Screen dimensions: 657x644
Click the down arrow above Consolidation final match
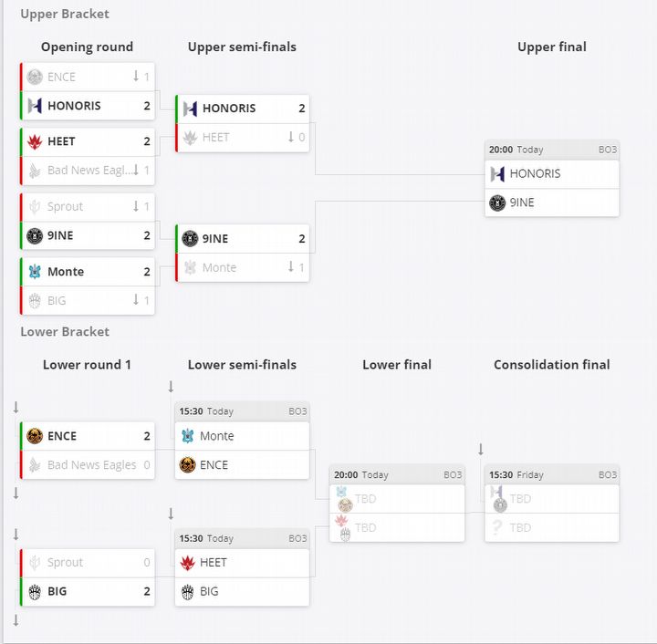(481, 449)
